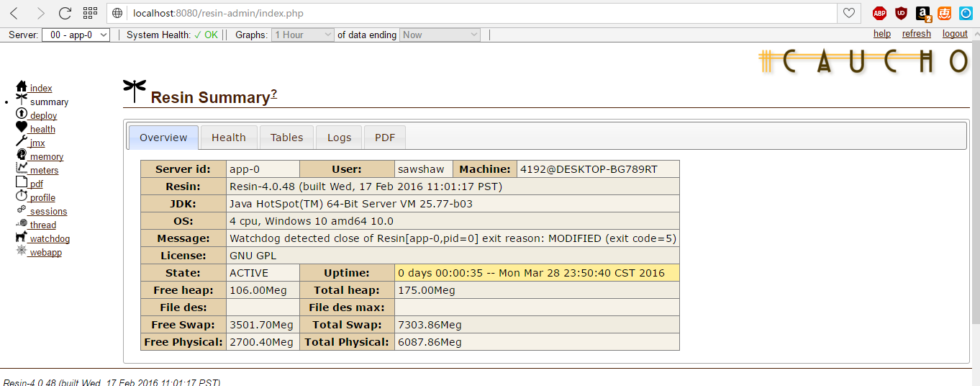Switch to the PDF tab
The image size is (980, 386).
coord(385,137)
